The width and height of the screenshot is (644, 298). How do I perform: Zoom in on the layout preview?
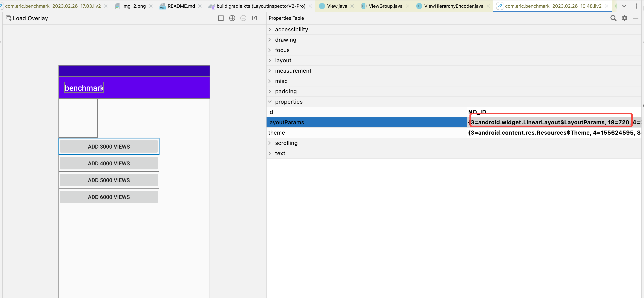point(232,18)
